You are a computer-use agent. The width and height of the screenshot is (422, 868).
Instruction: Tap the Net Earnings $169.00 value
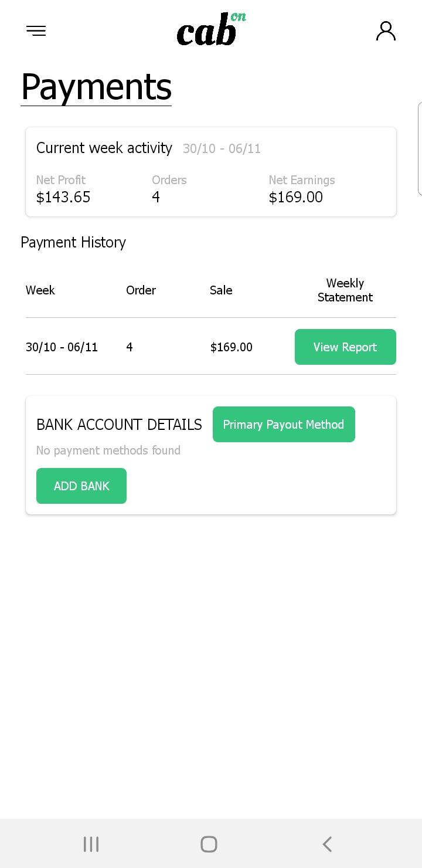(x=296, y=197)
